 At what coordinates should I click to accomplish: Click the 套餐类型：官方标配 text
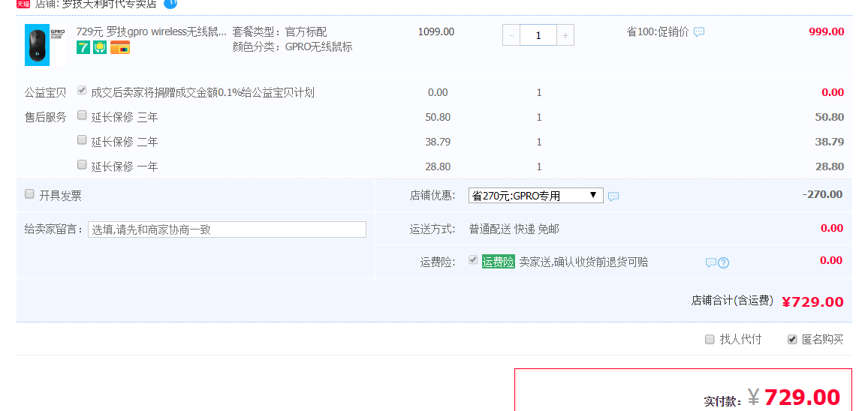279,32
